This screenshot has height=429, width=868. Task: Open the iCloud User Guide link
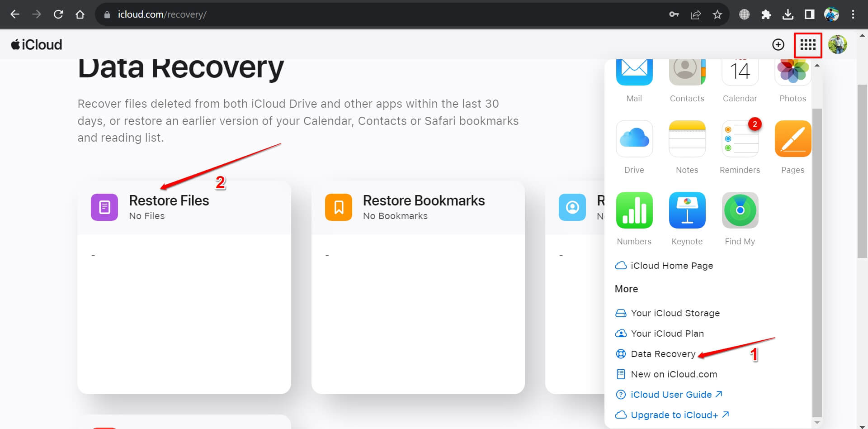[669, 395]
